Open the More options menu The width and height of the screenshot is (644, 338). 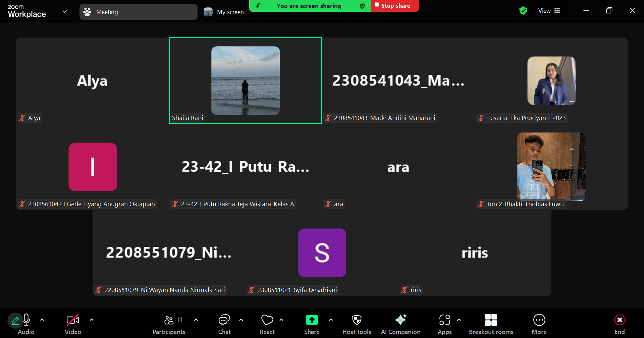pyautogui.click(x=539, y=324)
